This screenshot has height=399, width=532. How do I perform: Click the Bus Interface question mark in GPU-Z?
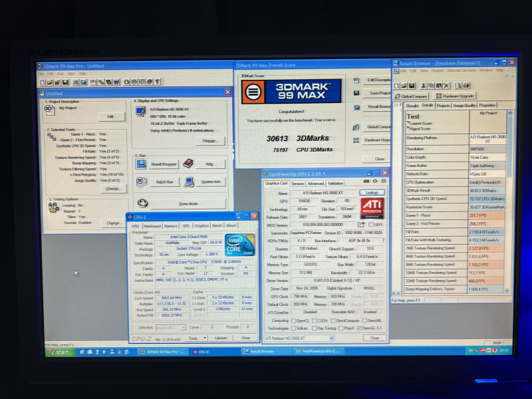tap(383, 241)
